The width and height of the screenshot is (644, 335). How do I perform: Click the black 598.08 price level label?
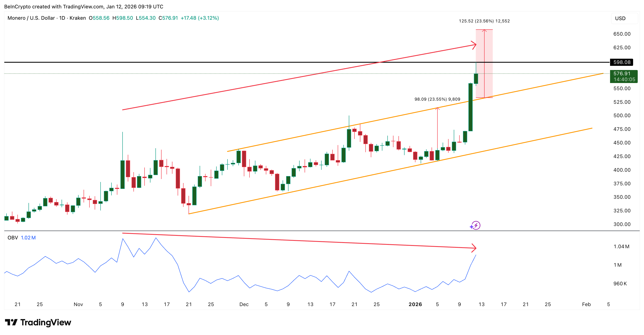point(622,62)
